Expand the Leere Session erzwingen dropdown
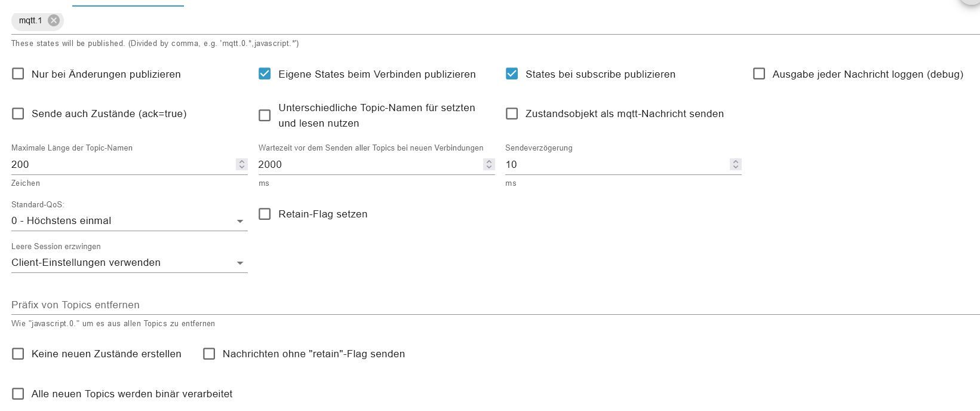Viewport: 980px width, 411px height. tap(129, 263)
